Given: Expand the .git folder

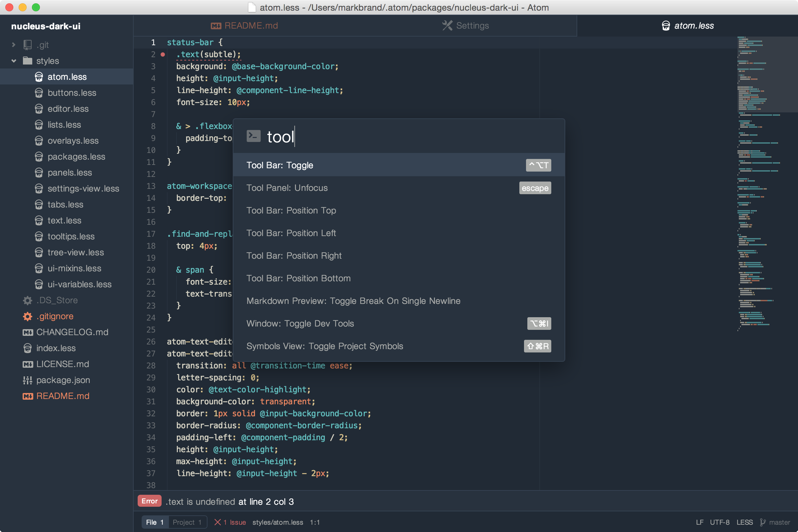Looking at the screenshot, I should point(14,45).
